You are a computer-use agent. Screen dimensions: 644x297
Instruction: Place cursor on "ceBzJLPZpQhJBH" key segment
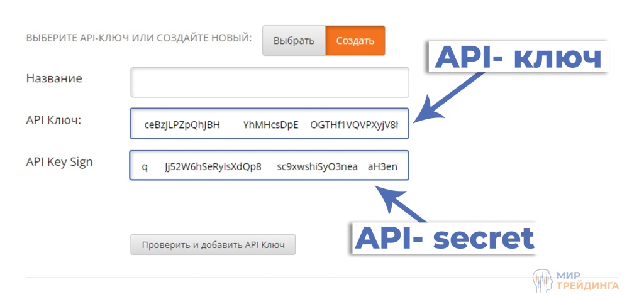(182, 124)
